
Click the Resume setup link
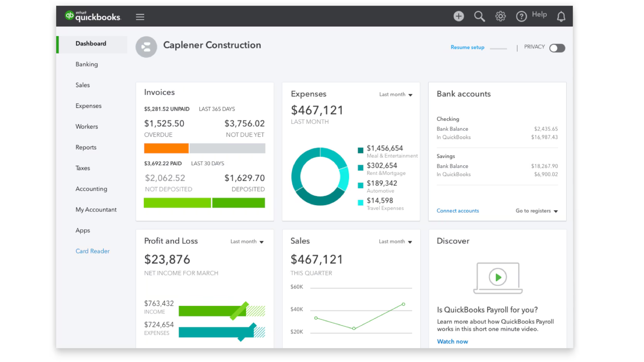(467, 47)
